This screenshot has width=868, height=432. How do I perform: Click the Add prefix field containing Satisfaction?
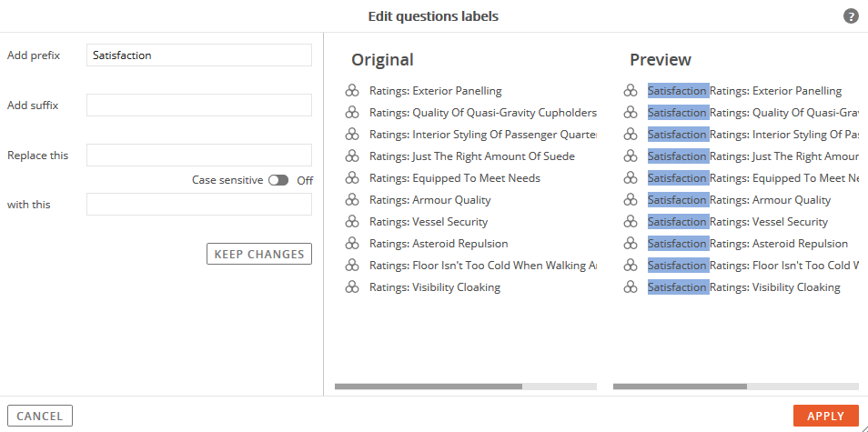click(199, 55)
